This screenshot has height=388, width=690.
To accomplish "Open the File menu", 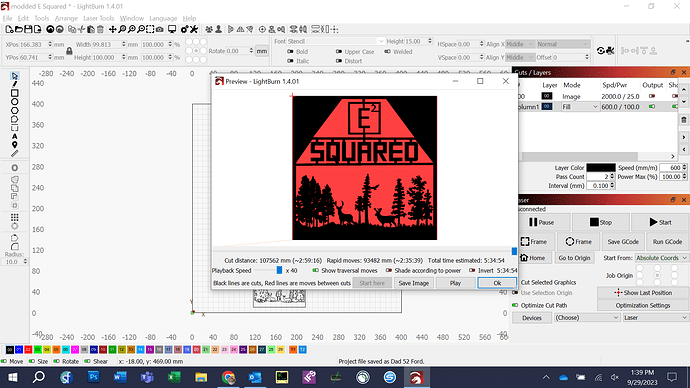I will pos(7,18).
